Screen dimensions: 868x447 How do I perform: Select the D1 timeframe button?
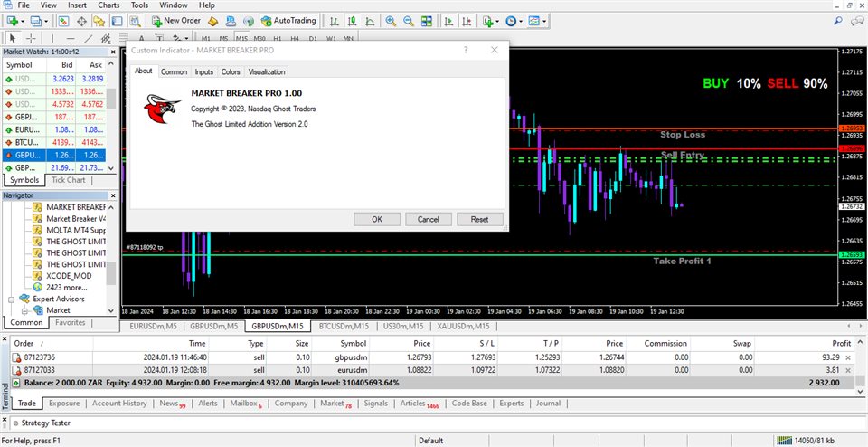click(x=313, y=39)
